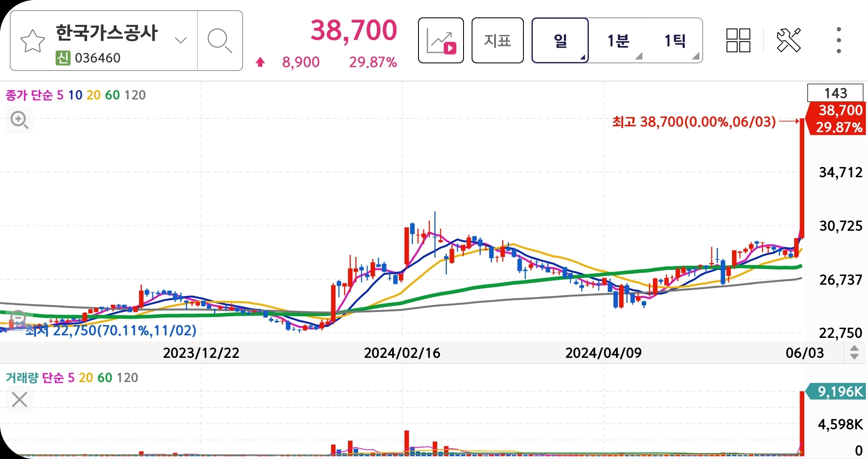Image resolution: width=868 pixels, height=459 pixels.
Task: Click the 최고 38,700 high marker label
Action: 694,122
